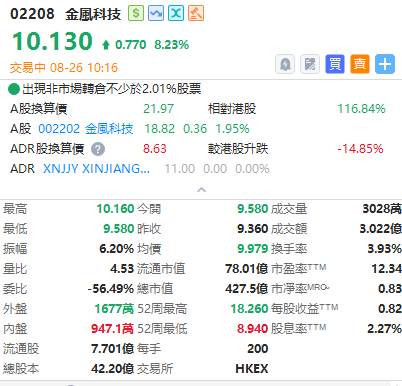Click the 內盤 value 947.1萬
The width and height of the screenshot is (402, 386).
pos(112,329)
